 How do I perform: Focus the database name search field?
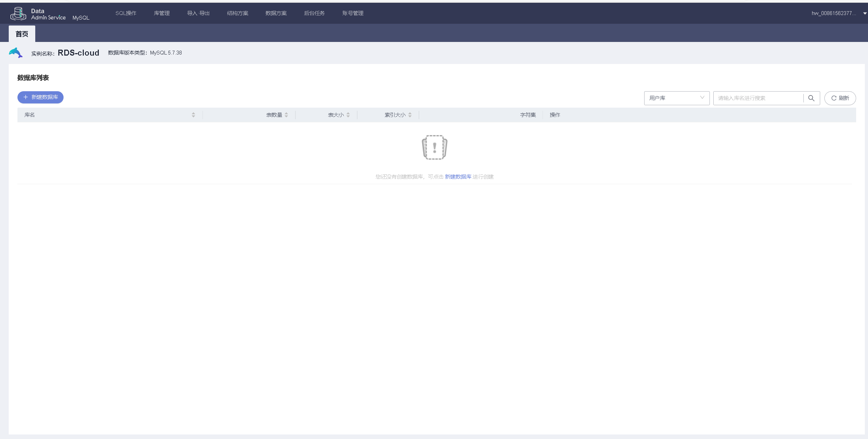(x=758, y=98)
